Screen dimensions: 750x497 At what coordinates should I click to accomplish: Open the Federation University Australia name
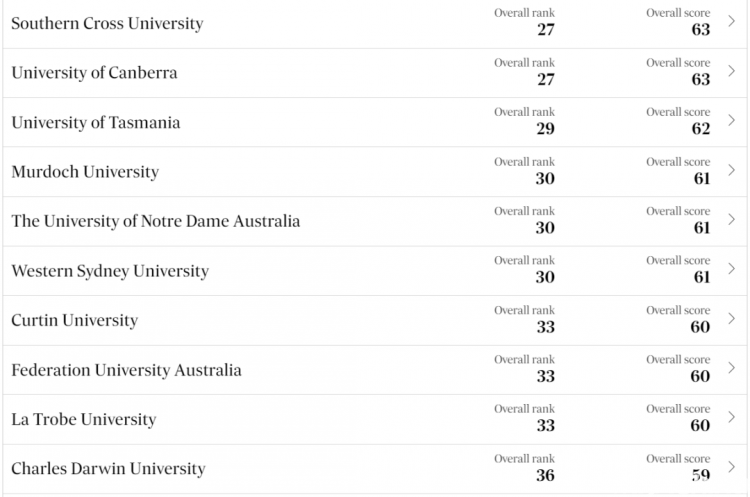pos(126,370)
